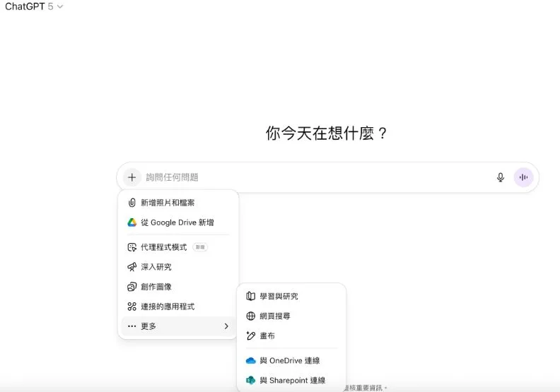
Task: Click the agent mode icon
Action: tap(132, 247)
